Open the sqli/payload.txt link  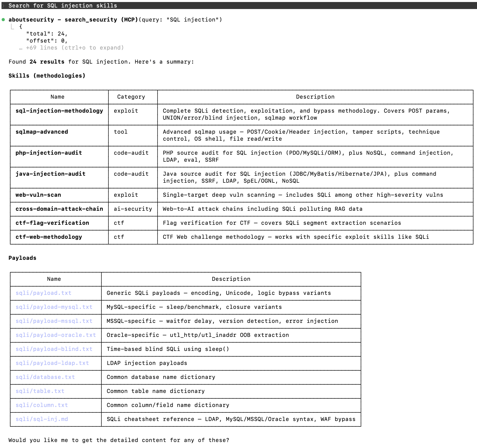(43, 293)
